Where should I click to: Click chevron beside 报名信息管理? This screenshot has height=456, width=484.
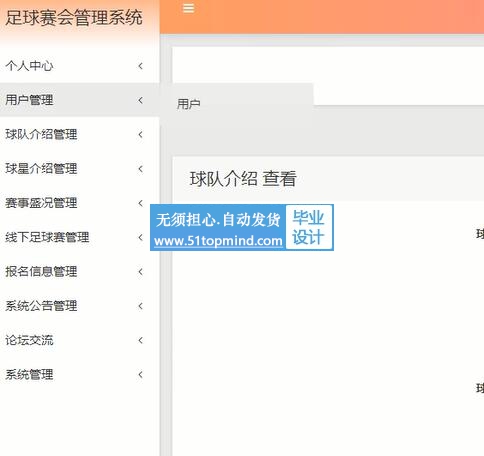pyautogui.click(x=141, y=272)
